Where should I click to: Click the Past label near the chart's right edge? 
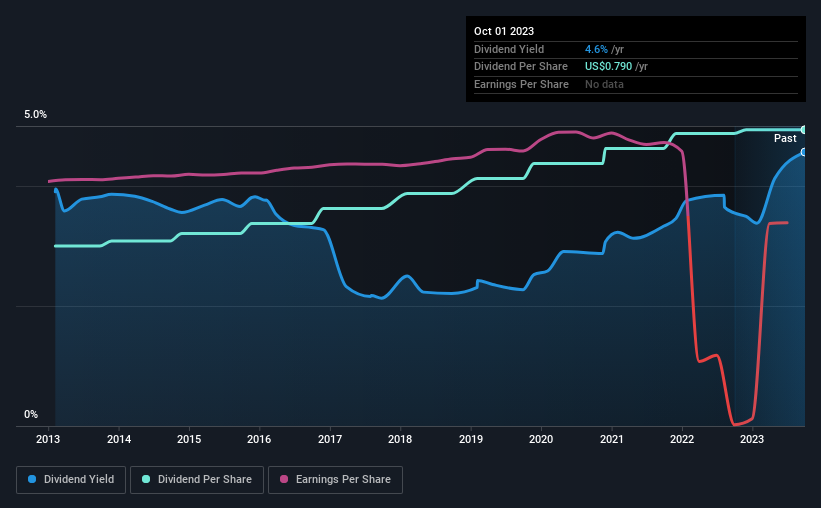785,138
